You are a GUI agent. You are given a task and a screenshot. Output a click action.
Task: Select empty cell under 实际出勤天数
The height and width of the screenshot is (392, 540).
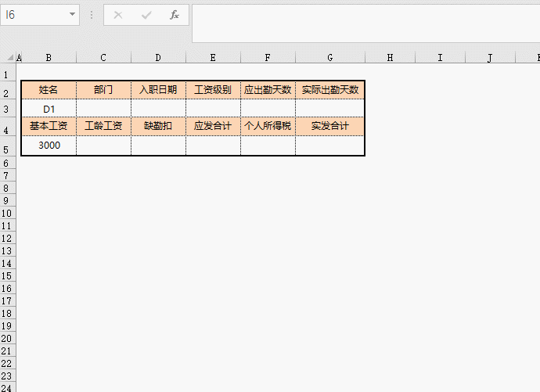point(330,109)
